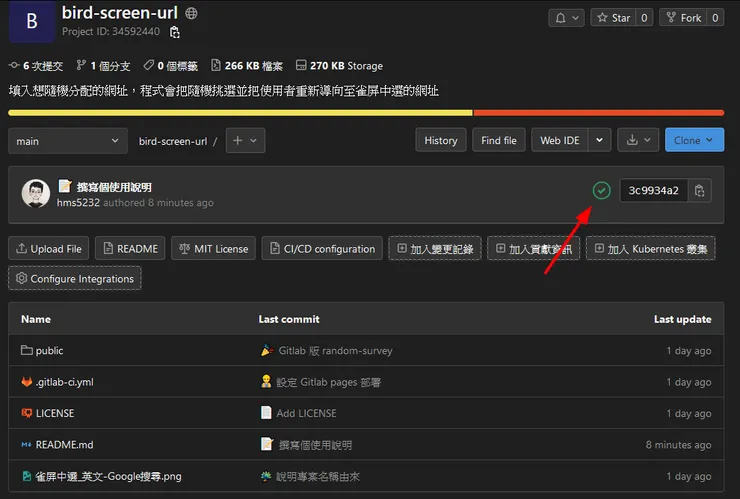Open the LICENSE file
Screen dimensions: 740x499
[55, 413]
